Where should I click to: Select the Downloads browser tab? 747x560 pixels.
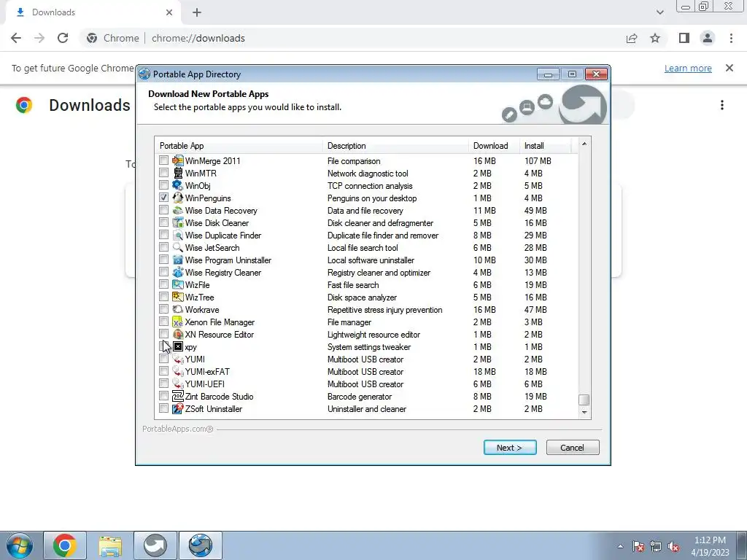coord(93,12)
